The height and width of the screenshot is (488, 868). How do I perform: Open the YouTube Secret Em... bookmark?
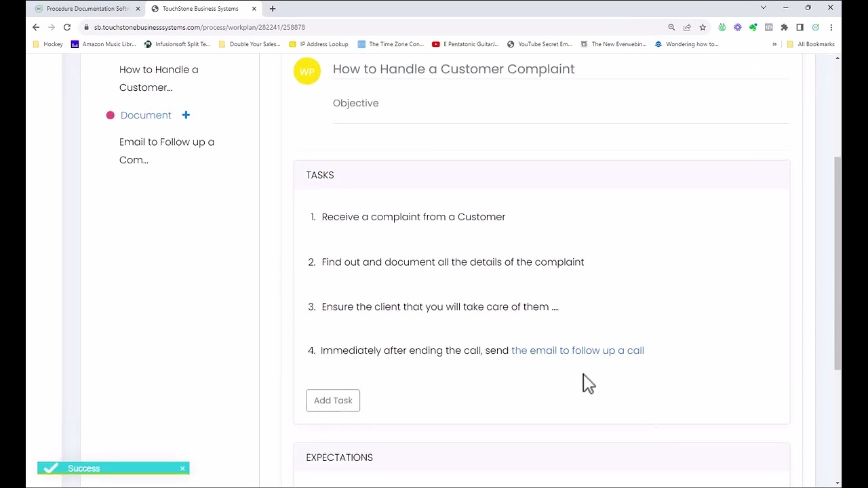540,44
